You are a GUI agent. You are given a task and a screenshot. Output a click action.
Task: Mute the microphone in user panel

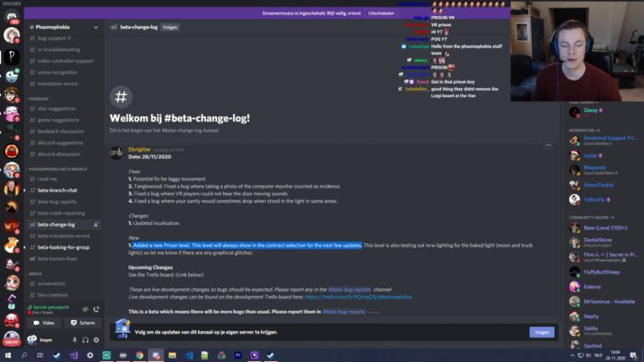[x=75, y=340]
